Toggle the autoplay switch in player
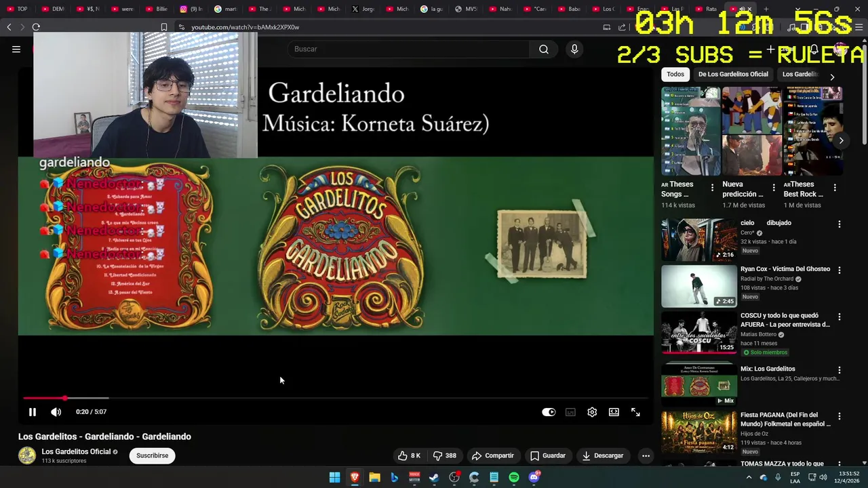The width and height of the screenshot is (868, 488). (x=549, y=412)
